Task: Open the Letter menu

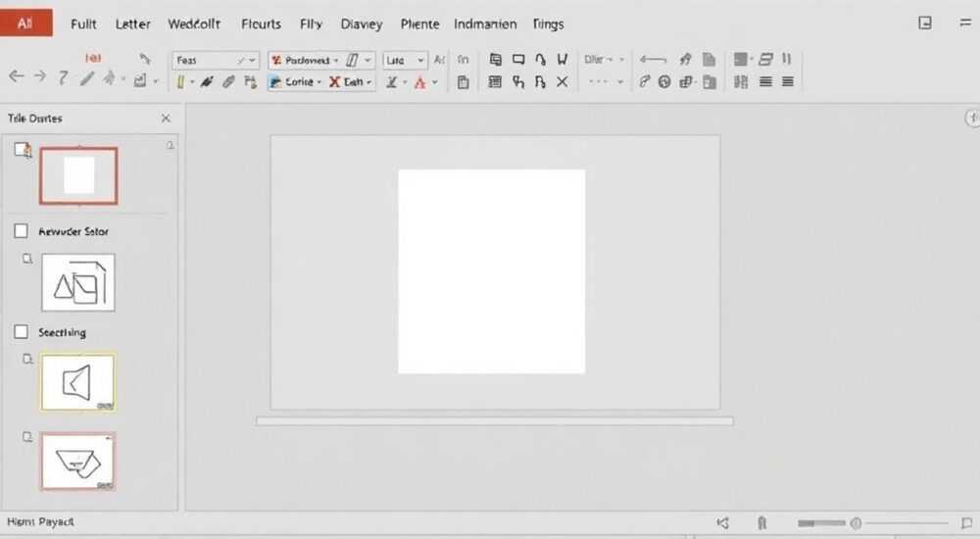Action: 132,24
